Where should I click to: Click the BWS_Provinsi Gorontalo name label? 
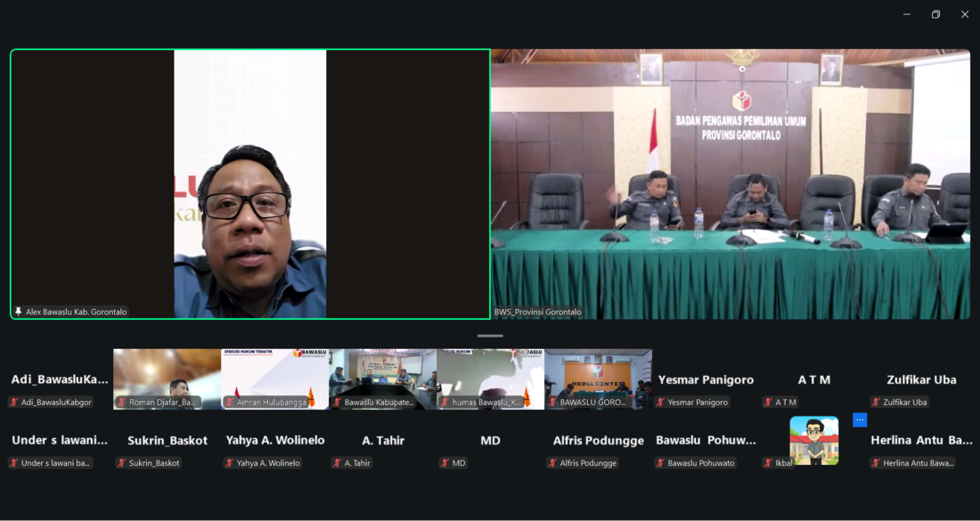point(537,312)
